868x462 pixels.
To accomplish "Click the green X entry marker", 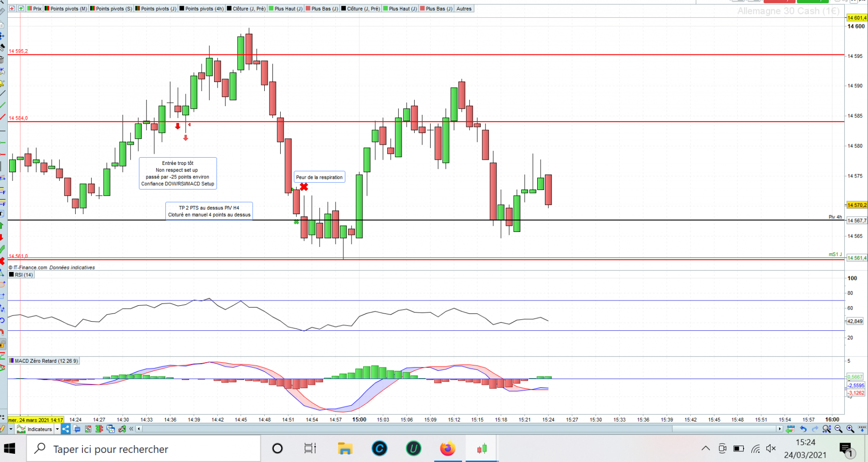I will tap(296, 222).
